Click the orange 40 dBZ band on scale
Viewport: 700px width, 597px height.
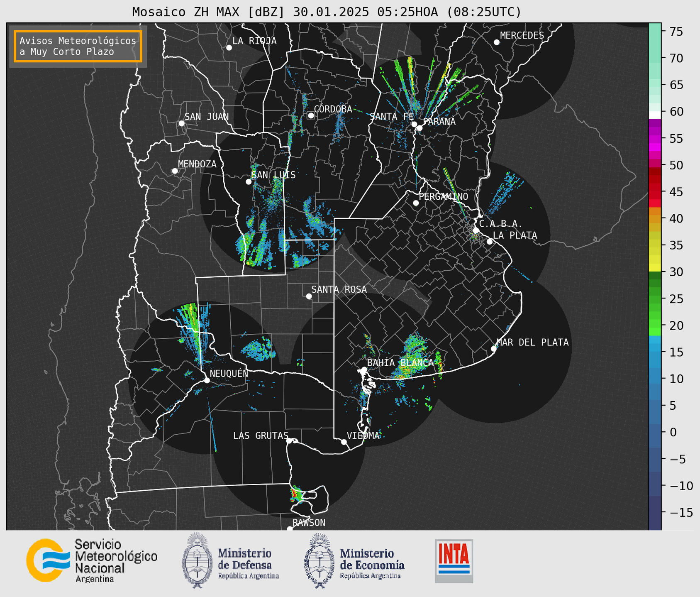[654, 218]
